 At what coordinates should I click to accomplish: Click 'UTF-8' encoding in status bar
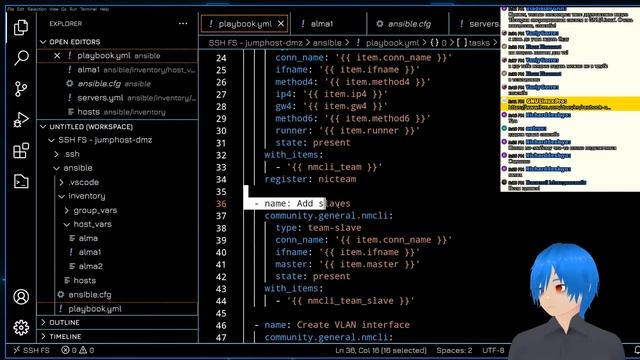point(493,350)
